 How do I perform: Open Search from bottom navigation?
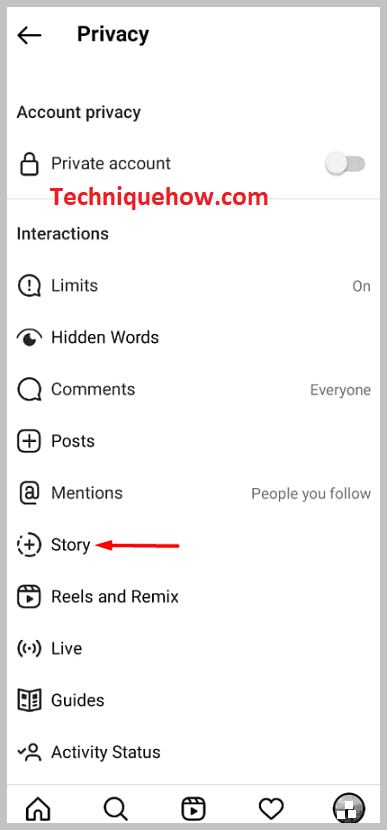[x=115, y=808]
